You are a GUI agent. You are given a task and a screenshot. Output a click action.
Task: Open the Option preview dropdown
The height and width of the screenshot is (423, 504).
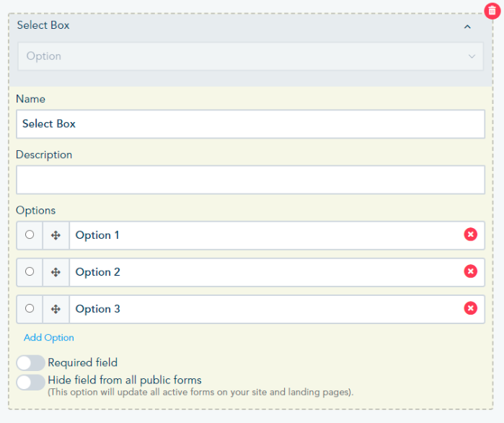(250, 56)
